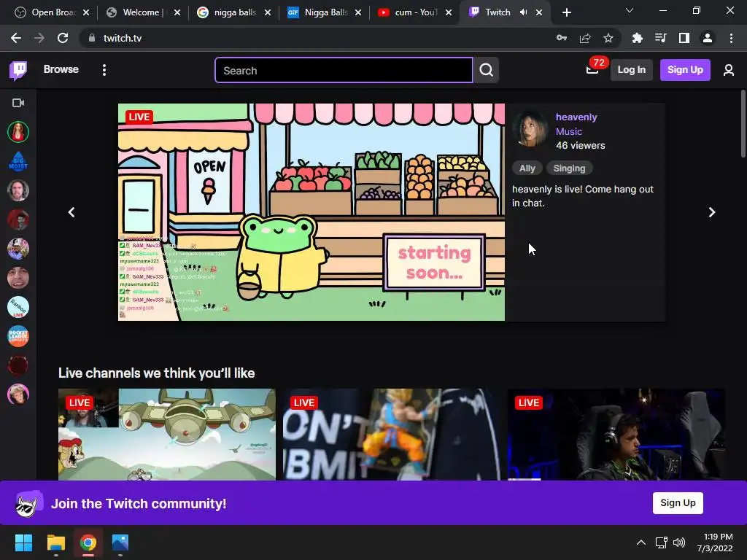Open the media controls icon in Chrome toolbar

(660, 38)
